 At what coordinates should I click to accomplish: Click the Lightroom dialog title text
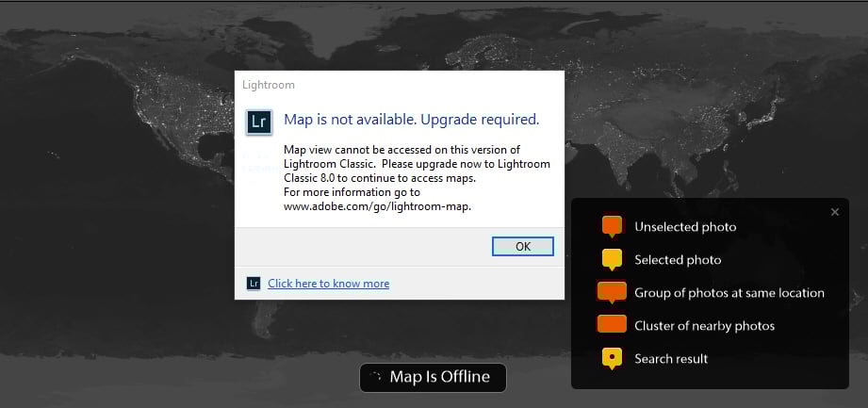[269, 85]
